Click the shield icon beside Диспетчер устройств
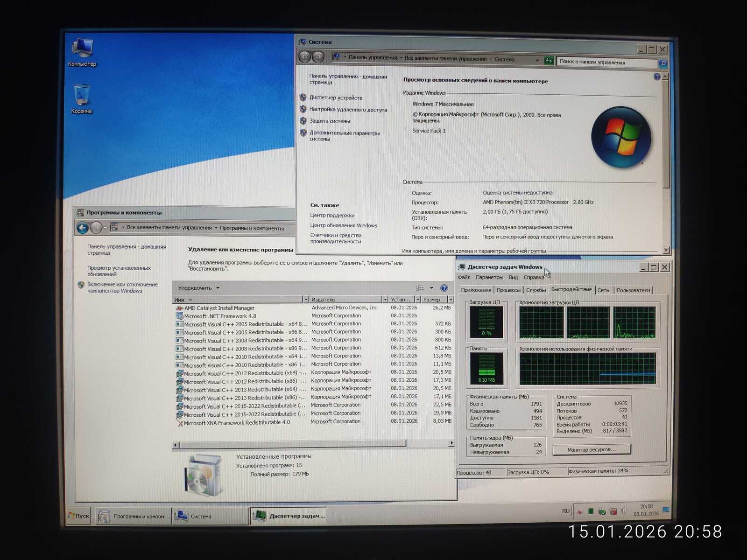 (x=303, y=98)
